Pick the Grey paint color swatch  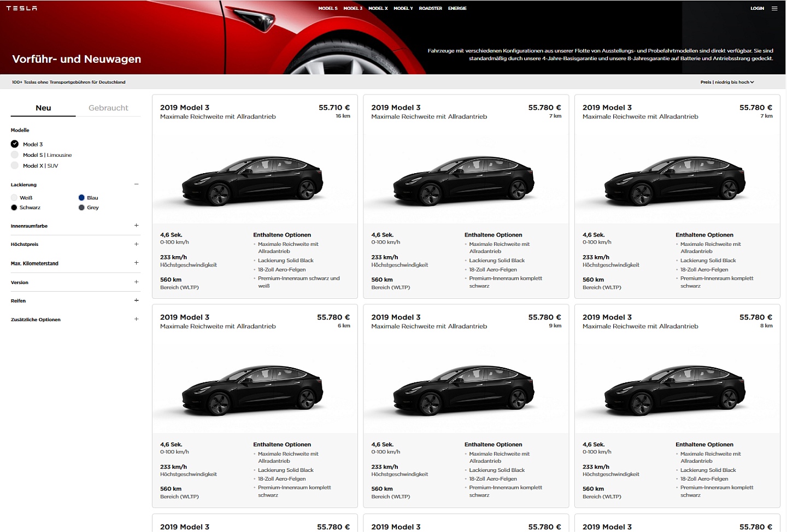point(81,208)
